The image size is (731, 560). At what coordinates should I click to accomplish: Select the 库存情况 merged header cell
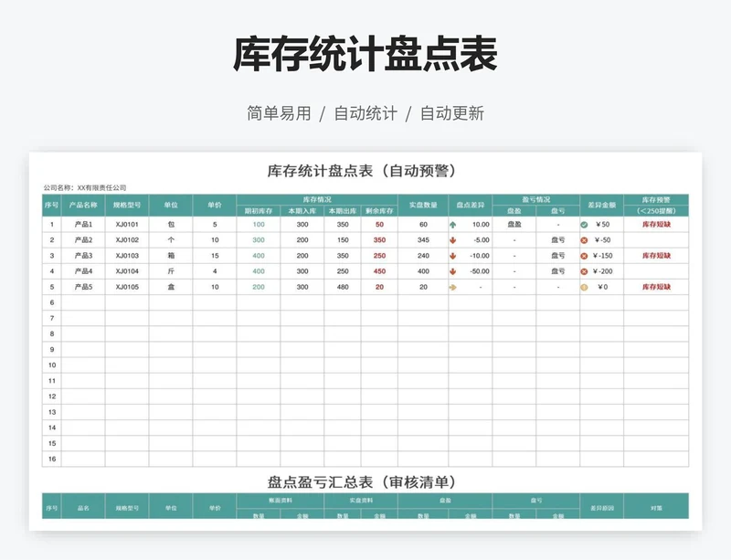pyautogui.click(x=317, y=198)
